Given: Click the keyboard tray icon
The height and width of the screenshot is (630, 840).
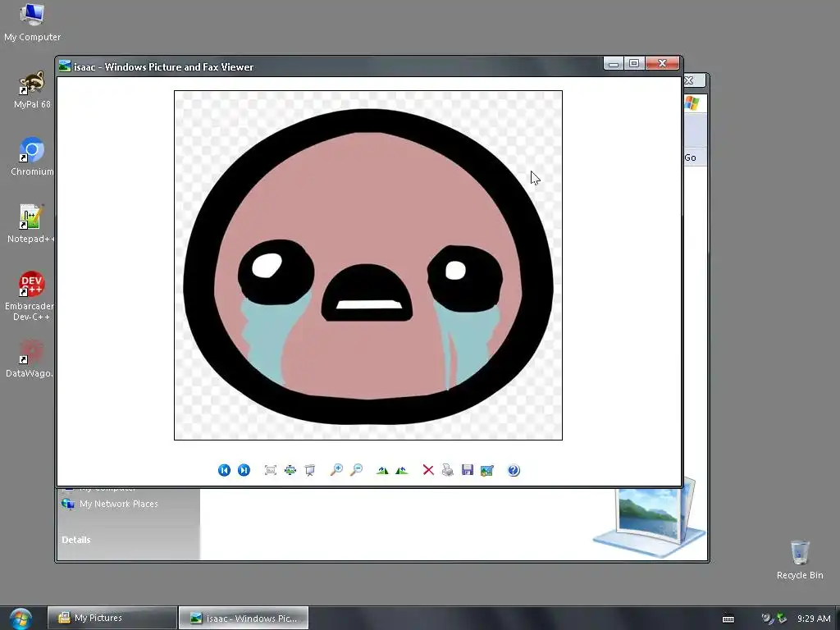Looking at the screenshot, I should [728, 619].
